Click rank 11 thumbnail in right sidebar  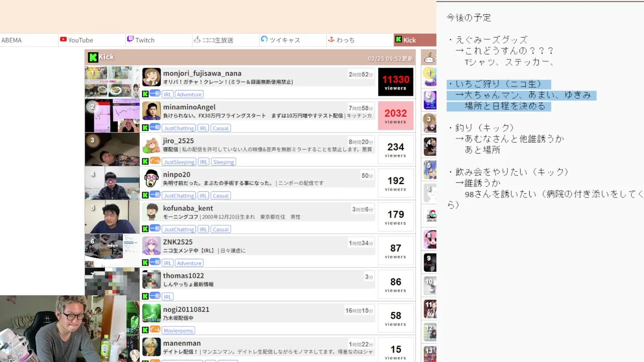click(x=429, y=309)
